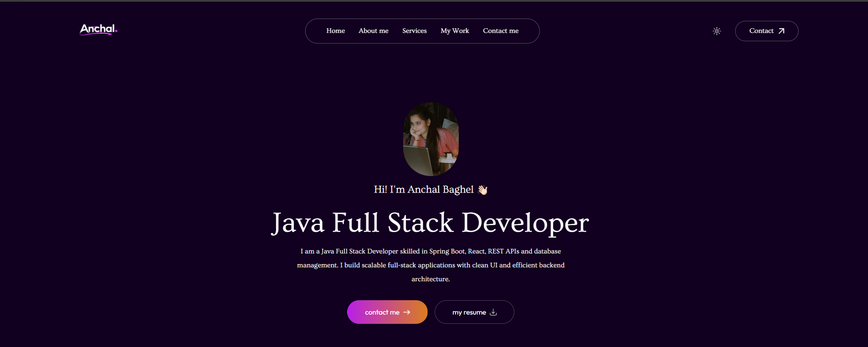Screen dimensions: 868x347
Task: Click the outlined Contact button at top right
Action: pos(767,31)
